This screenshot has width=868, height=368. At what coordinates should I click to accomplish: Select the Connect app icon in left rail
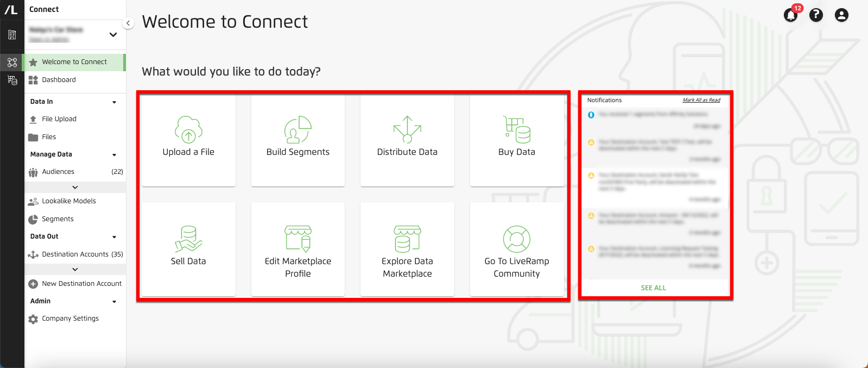pos(12,62)
